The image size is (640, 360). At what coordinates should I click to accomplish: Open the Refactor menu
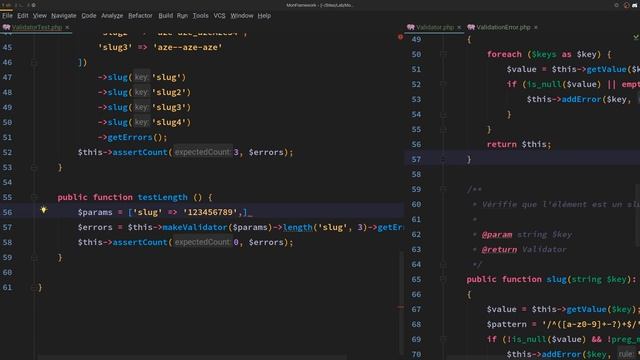[140, 16]
